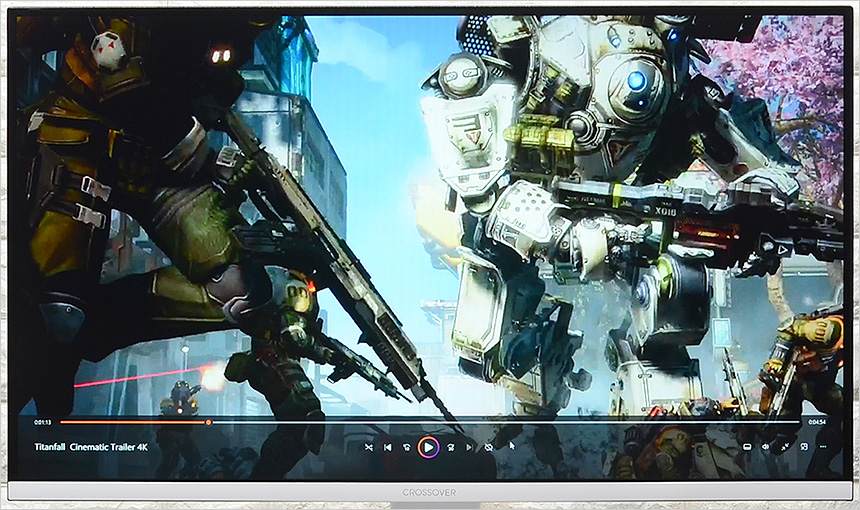Jump to the next track

(469, 447)
